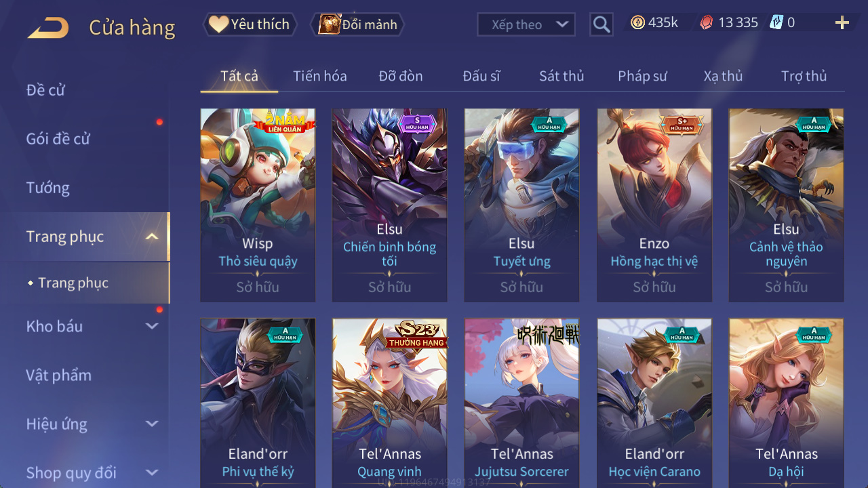
Task: Select the Tiến hóa tab
Action: click(320, 76)
